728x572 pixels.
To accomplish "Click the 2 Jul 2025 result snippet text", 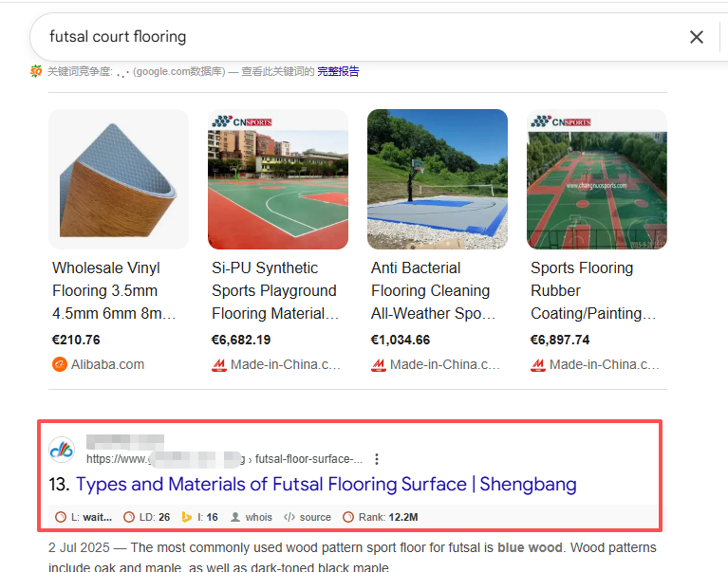I will 352,557.
